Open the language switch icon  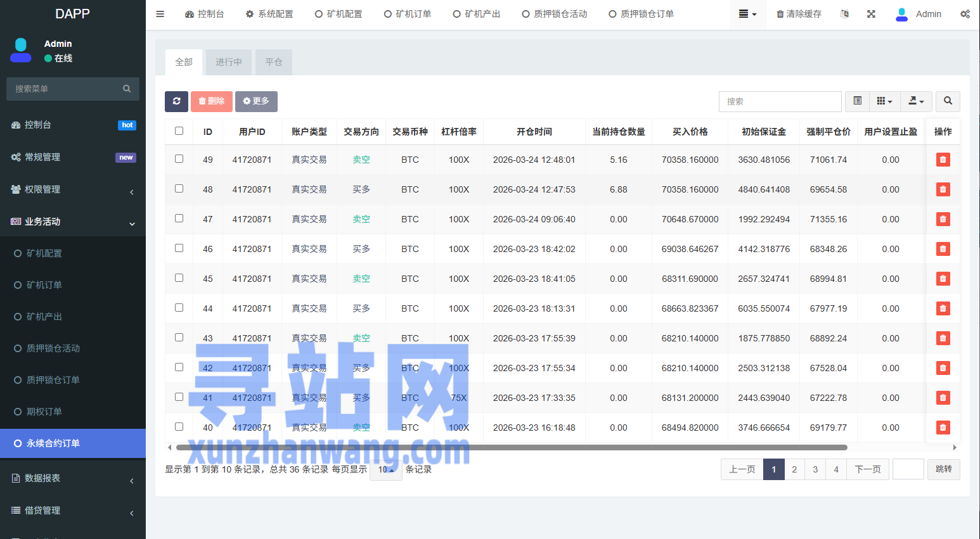(844, 14)
